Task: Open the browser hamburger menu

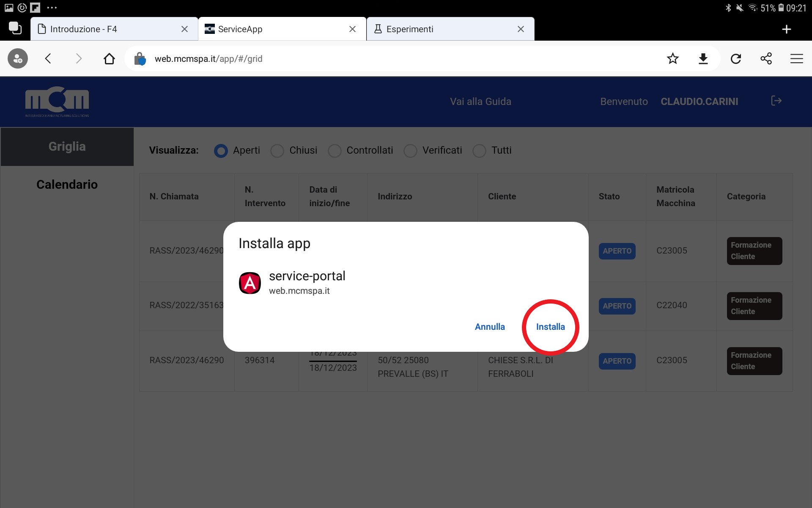Action: click(796, 59)
